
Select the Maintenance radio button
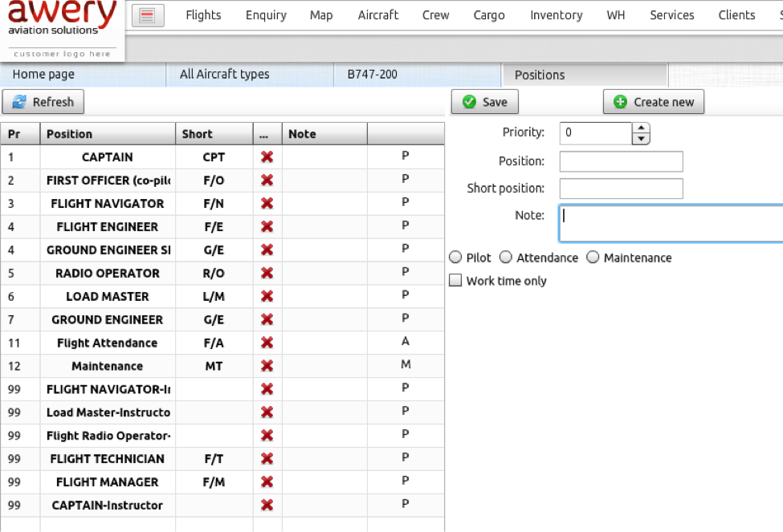pos(593,258)
